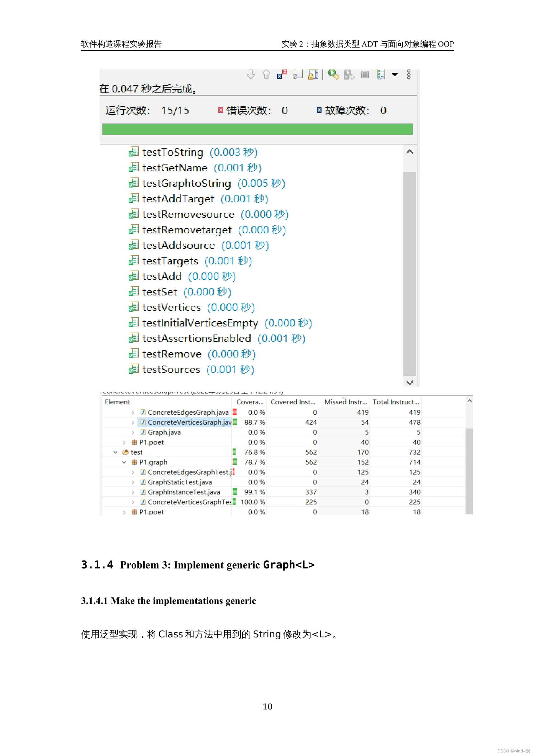Sort by Covered Instructions column header
Viewport: 535px width, 756px height.
pyautogui.click(x=293, y=402)
